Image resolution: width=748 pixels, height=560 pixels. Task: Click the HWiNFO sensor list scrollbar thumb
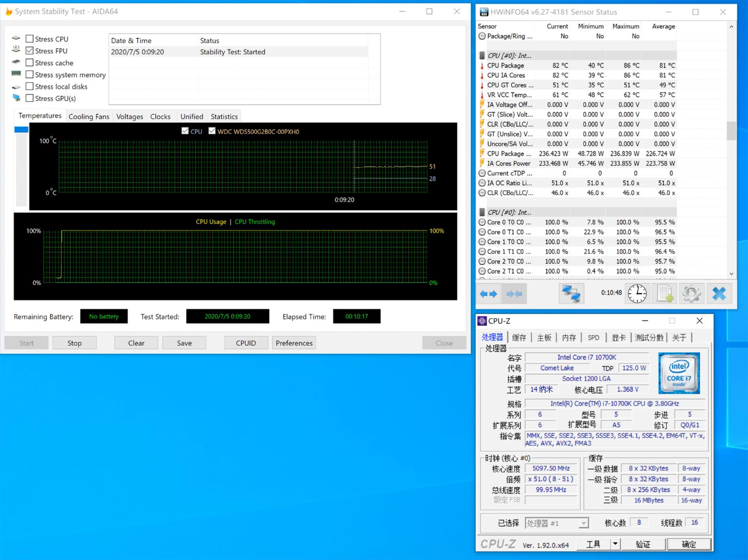click(731, 131)
